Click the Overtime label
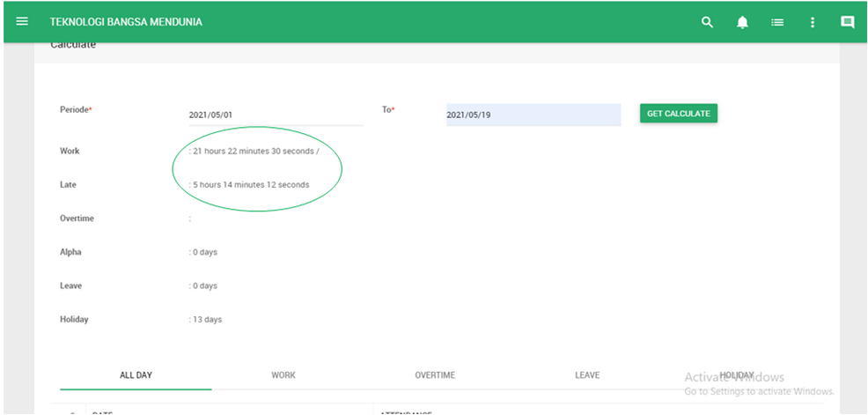 77,219
